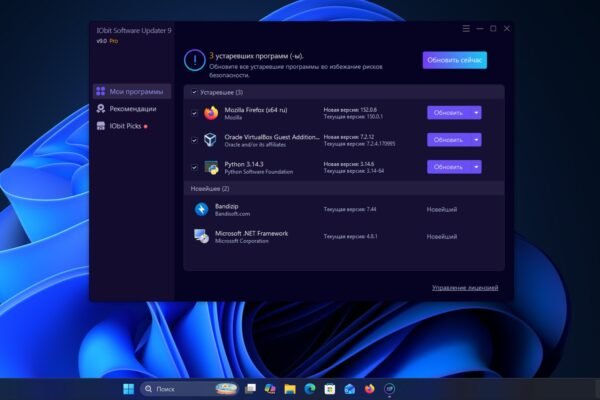This screenshot has width=600, height=400.
Task: Click the Обновить сейчас button
Action: 455,60
